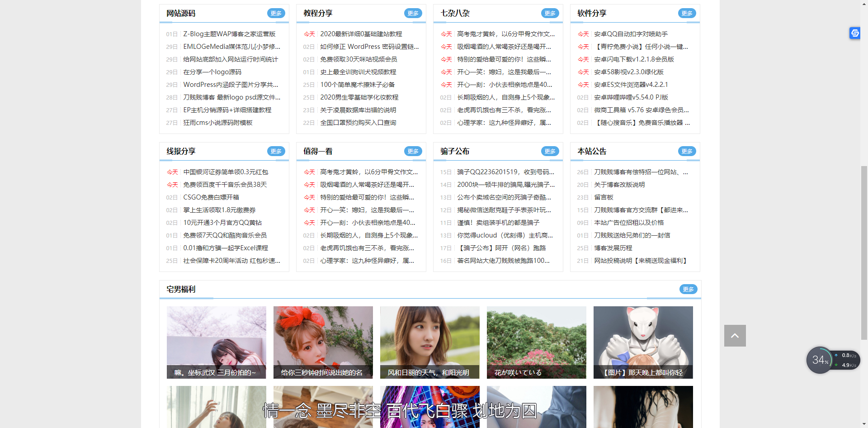868x428 pixels.
Task: Click 更多 next to 软件分享
Action: pos(687,14)
